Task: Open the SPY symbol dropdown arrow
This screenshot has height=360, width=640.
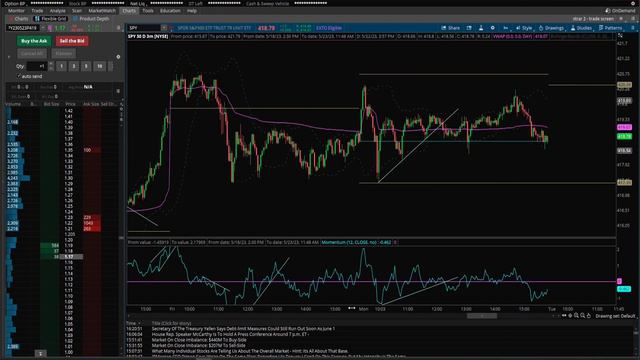Action: (164, 28)
